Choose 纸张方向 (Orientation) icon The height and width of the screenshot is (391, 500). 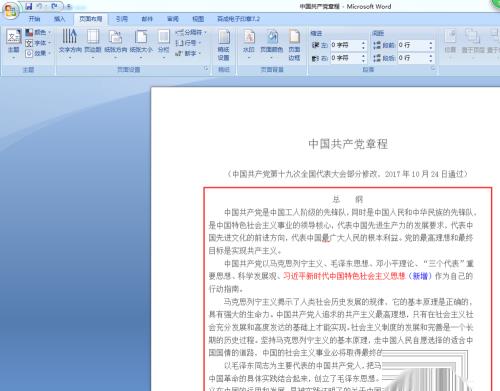[115, 44]
